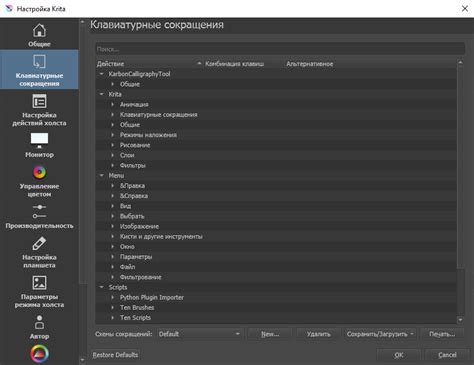Expand Python Plugin Importer scripts
The height and width of the screenshot is (365, 474).
[113, 297]
